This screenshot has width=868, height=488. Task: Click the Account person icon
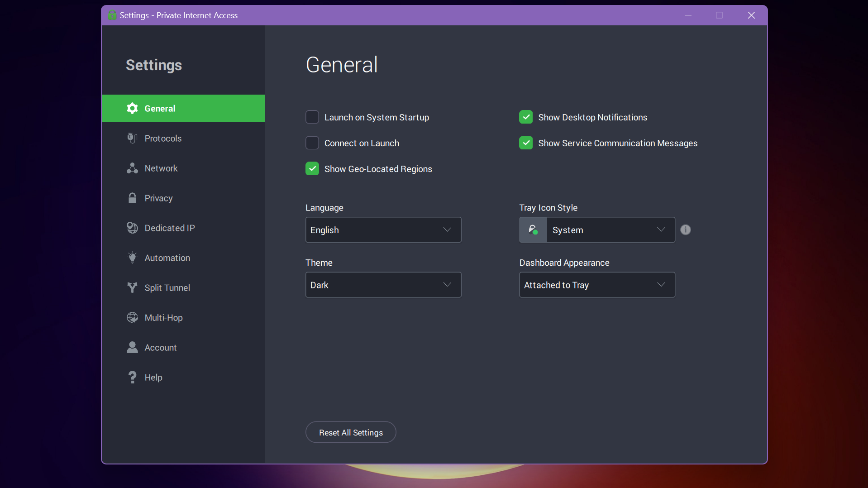132,347
